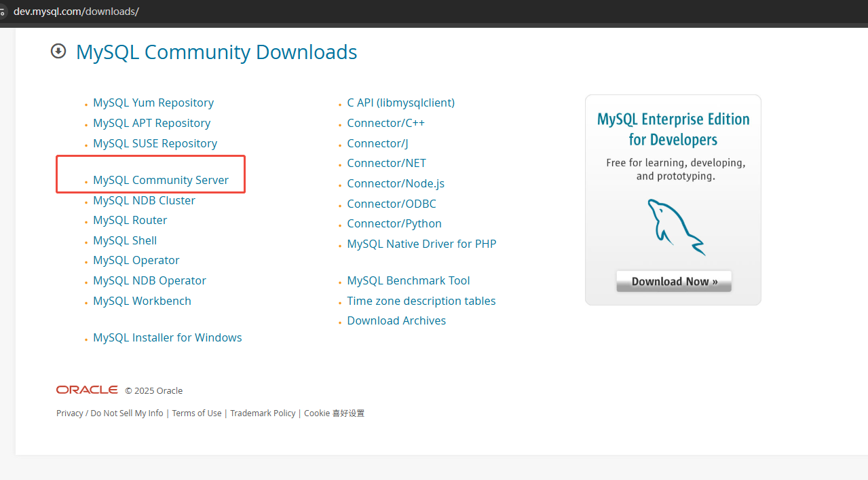868x480 pixels.
Task: Click the download arrow icon beside page title
Action: (59, 51)
